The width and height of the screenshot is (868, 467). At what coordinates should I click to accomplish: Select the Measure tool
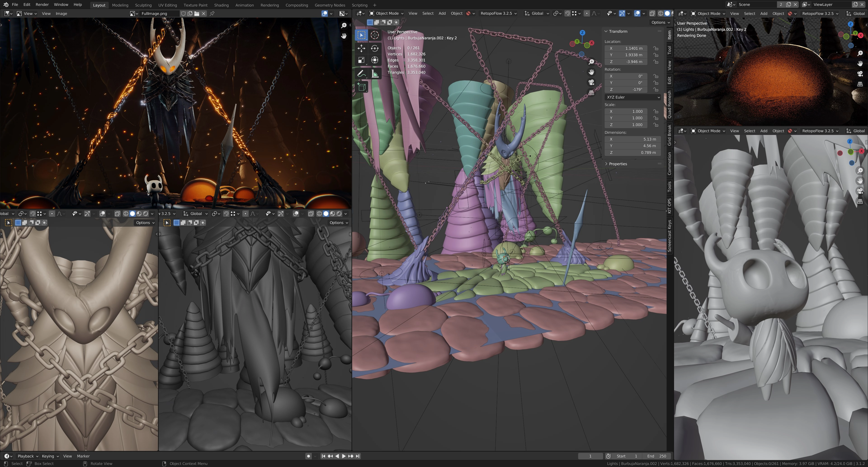[374, 74]
